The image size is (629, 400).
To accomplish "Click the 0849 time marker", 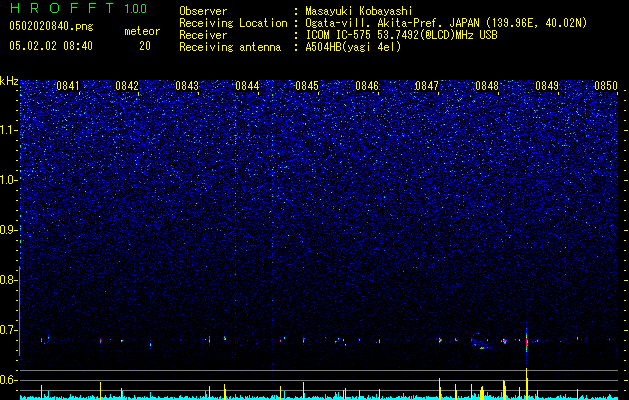I will pos(547,86).
